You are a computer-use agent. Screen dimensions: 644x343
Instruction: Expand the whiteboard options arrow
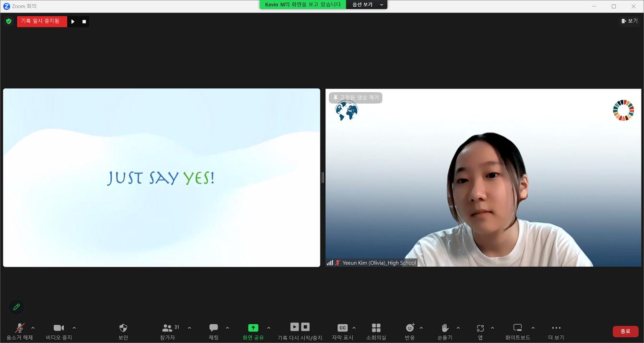click(533, 328)
